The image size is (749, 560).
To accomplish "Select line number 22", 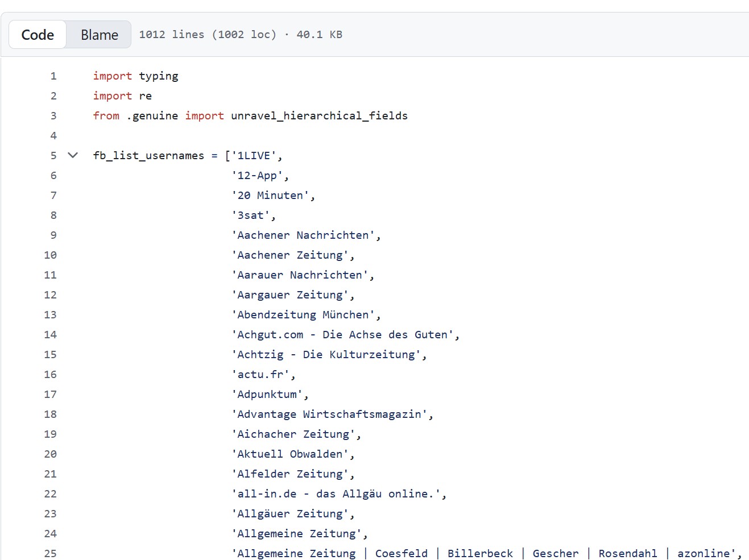I will (x=51, y=494).
